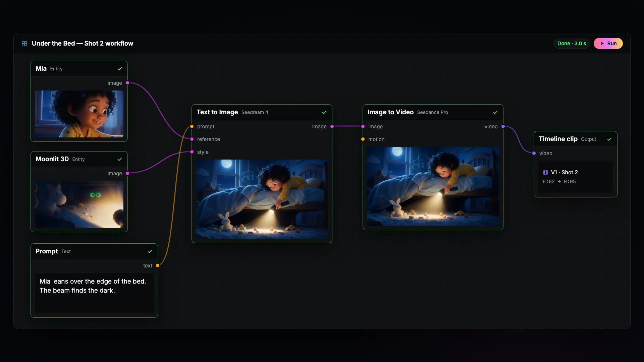Viewport: 644px width, 362px height.
Task: Click the film strip icon beside V1 · Shot 2
Action: [x=545, y=172]
